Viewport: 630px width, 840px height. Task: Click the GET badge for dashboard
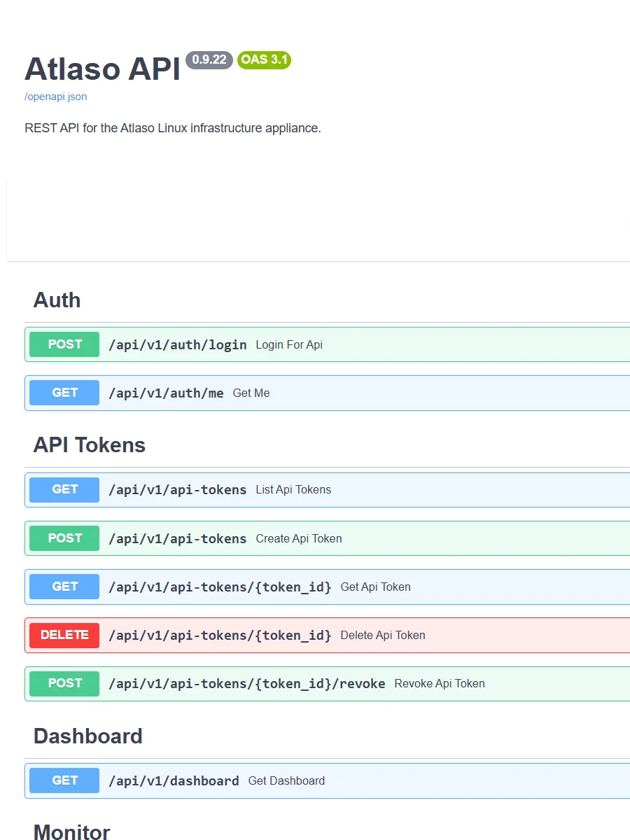tap(64, 780)
